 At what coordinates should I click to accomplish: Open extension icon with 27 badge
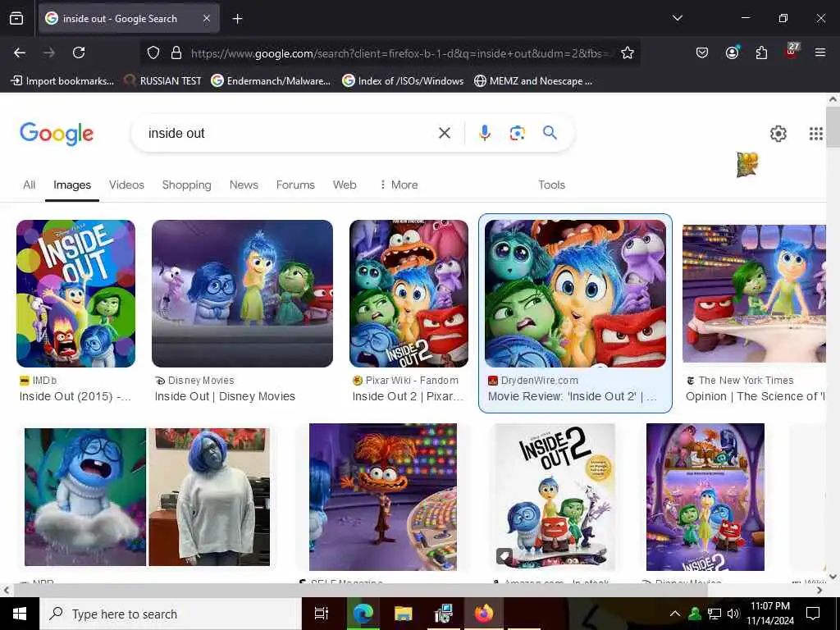(x=792, y=52)
